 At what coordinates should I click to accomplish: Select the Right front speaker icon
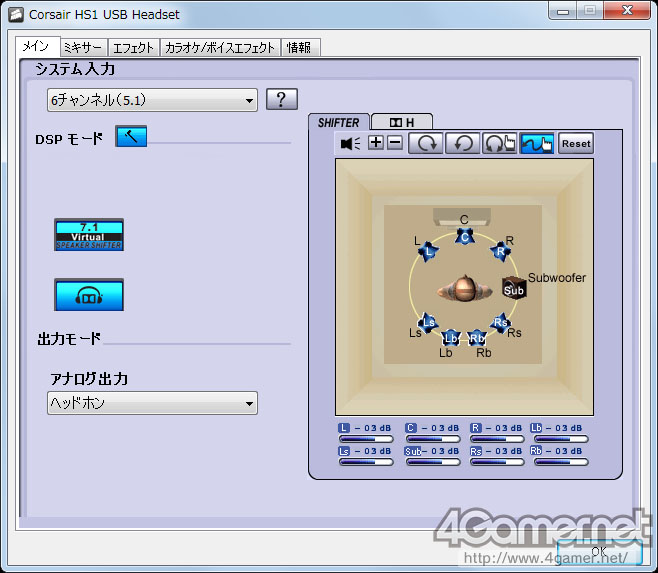(500, 251)
